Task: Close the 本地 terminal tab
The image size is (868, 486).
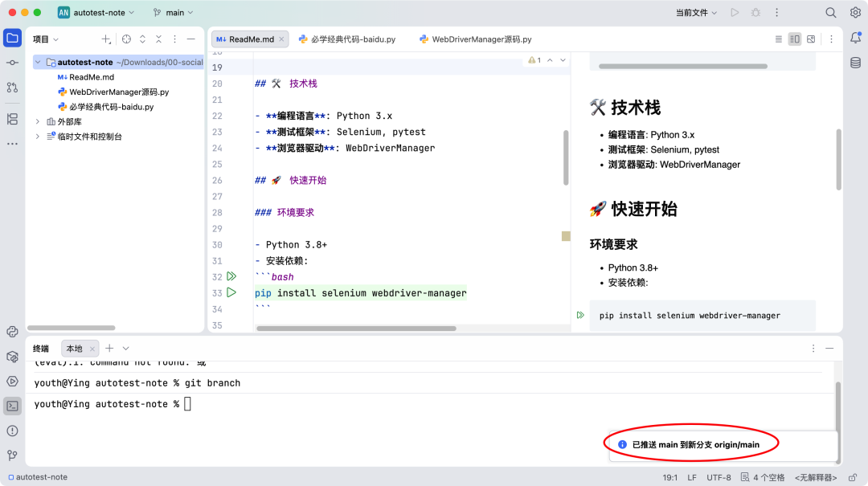Action: coord(92,349)
